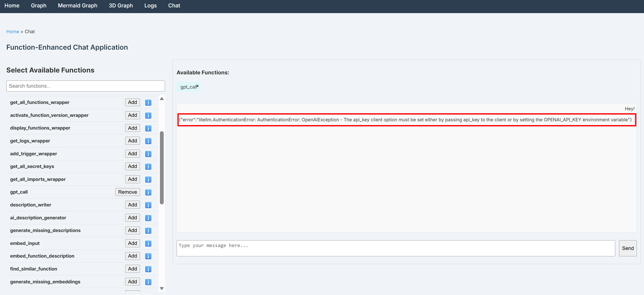The width and height of the screenshot is (644, 295).
Task: Send the chat message
Action: [628, 248]
